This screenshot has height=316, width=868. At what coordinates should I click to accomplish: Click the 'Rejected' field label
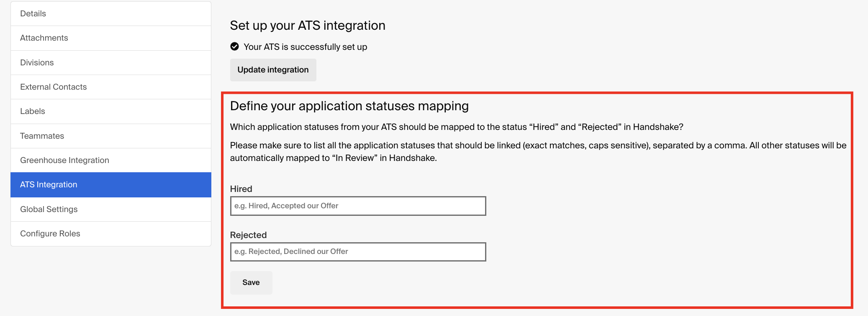[248, 235]
